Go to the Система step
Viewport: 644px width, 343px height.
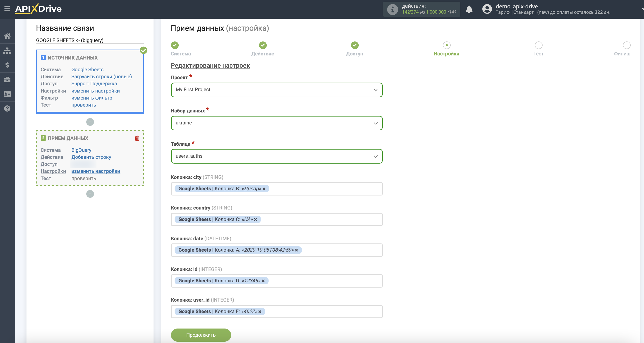(175, 45)
